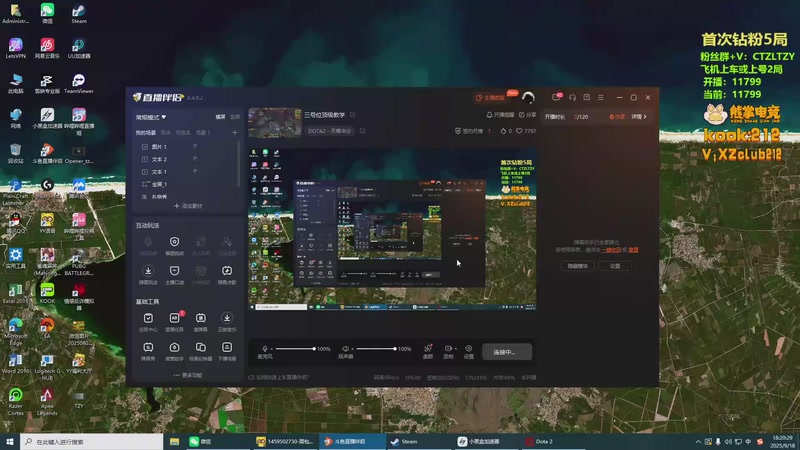
Task: Click the Windows taskbar search box
Action: tap(92, 441)
